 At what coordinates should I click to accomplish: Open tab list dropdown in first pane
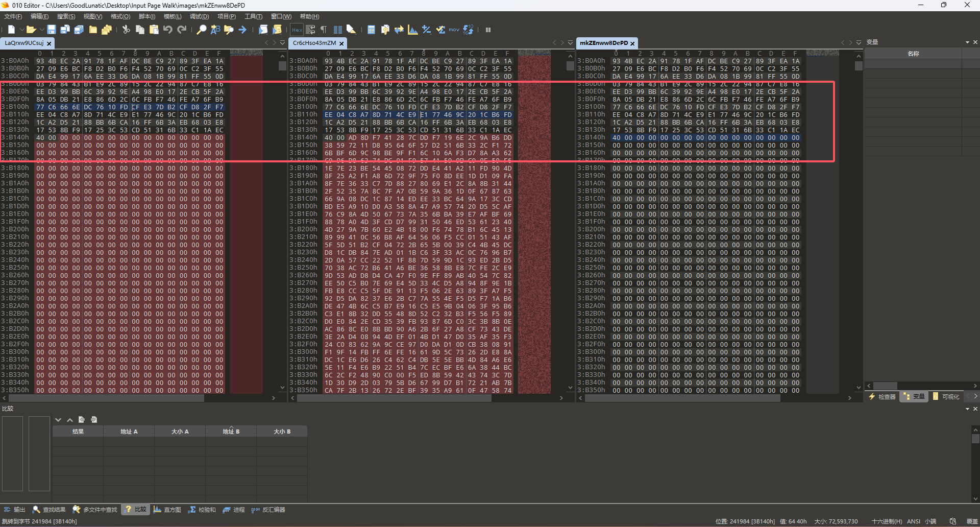pyautogui.click(x=282, y=43)
